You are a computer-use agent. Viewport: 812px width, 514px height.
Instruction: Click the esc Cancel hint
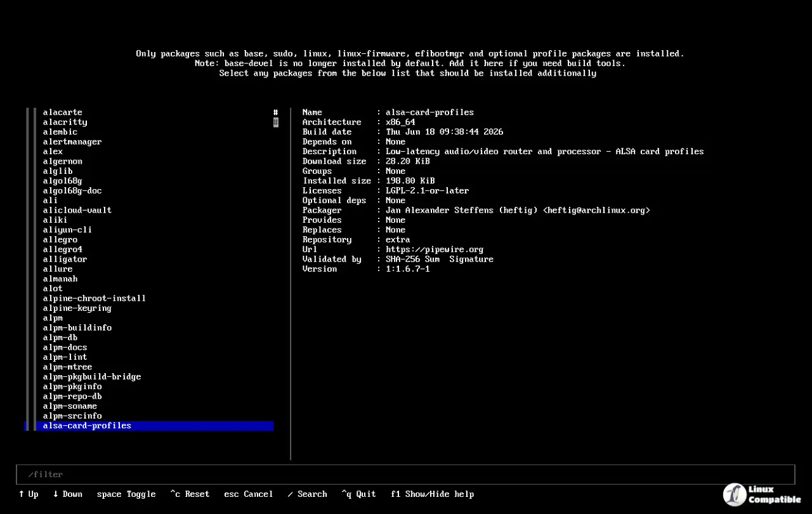(249, 494)
